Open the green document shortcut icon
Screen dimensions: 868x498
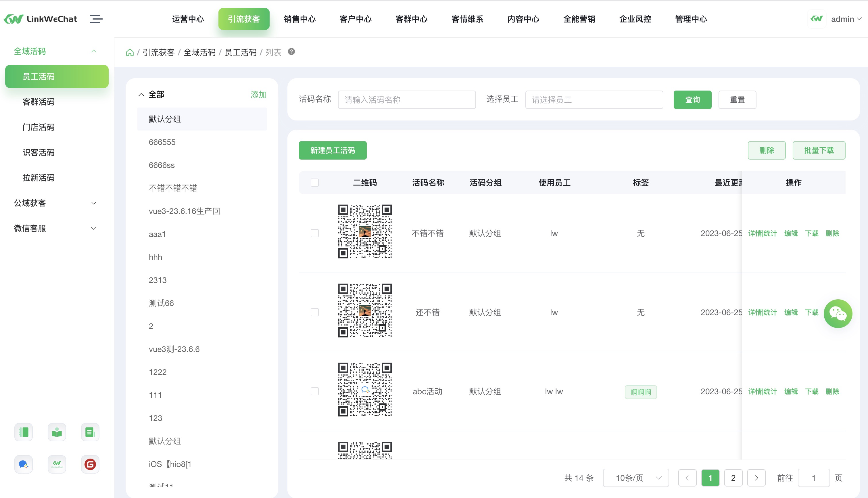[90, 432]
